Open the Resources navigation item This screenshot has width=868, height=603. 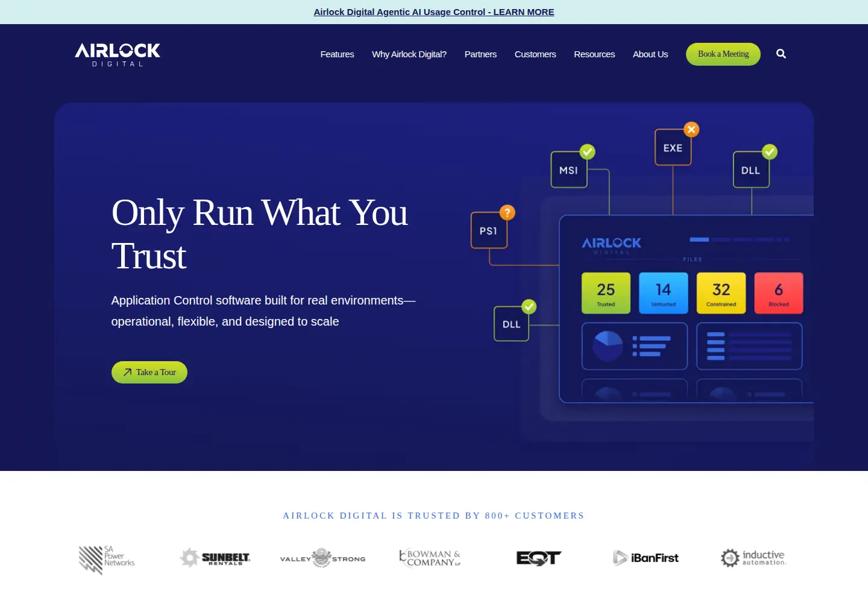tap(594, 54)
